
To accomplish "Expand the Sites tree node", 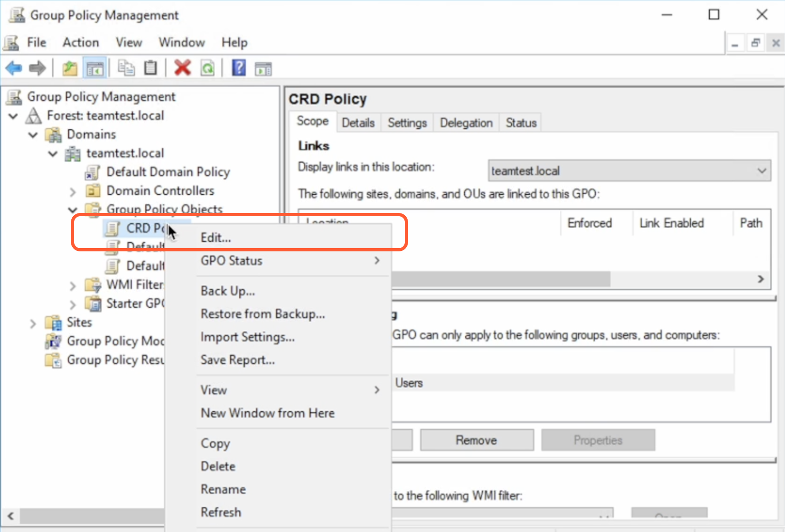I will tap(32, 324).
